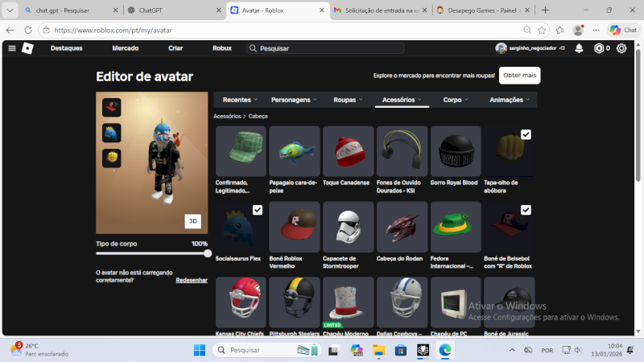Open File Explorer from taskbar
Viewport: 644px width, 362px height.
tap(378, 350)
